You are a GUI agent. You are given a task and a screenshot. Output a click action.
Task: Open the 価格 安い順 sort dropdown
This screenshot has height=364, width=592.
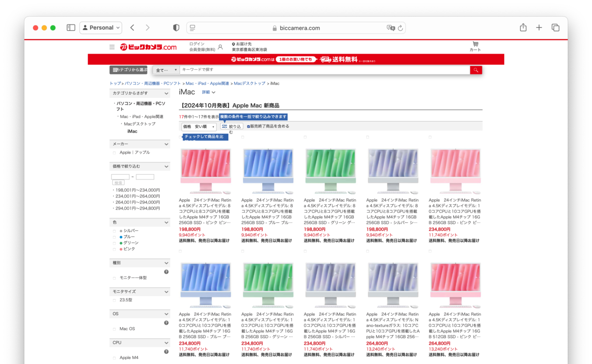point(199,126)
